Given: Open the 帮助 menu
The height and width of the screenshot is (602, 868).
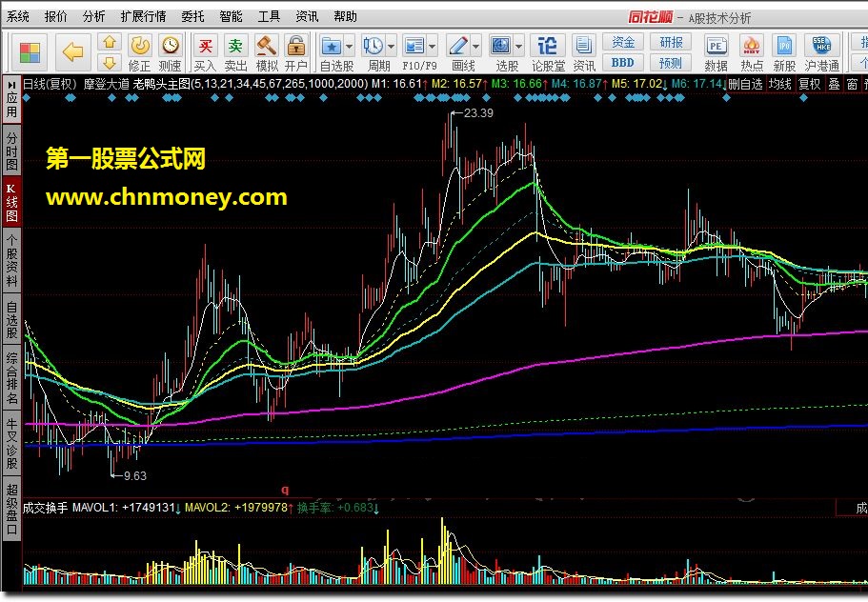Looking at the screenshot, I should tap(346, 16).
